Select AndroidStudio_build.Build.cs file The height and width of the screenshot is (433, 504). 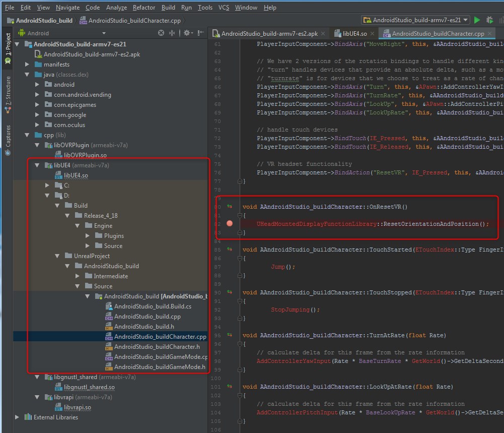153,306
